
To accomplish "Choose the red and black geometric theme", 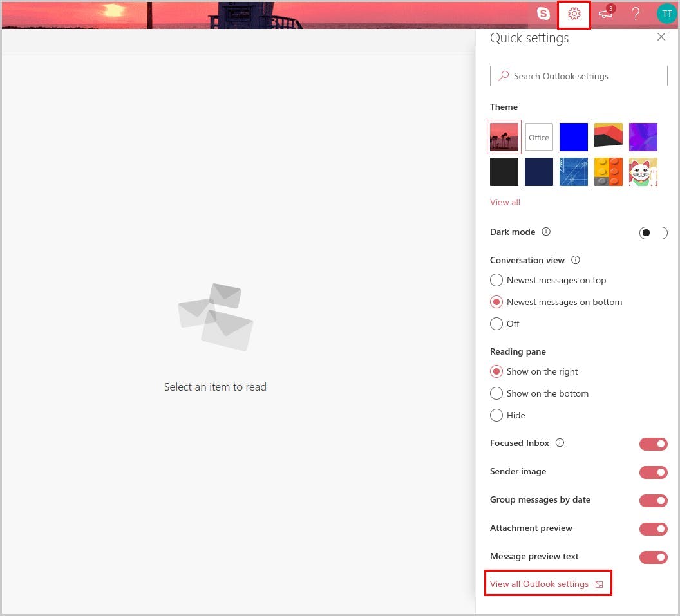I will pos(608,137).
